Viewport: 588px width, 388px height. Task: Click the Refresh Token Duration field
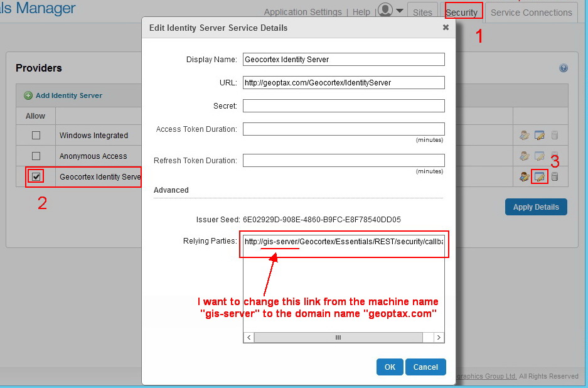coord(343,161)
